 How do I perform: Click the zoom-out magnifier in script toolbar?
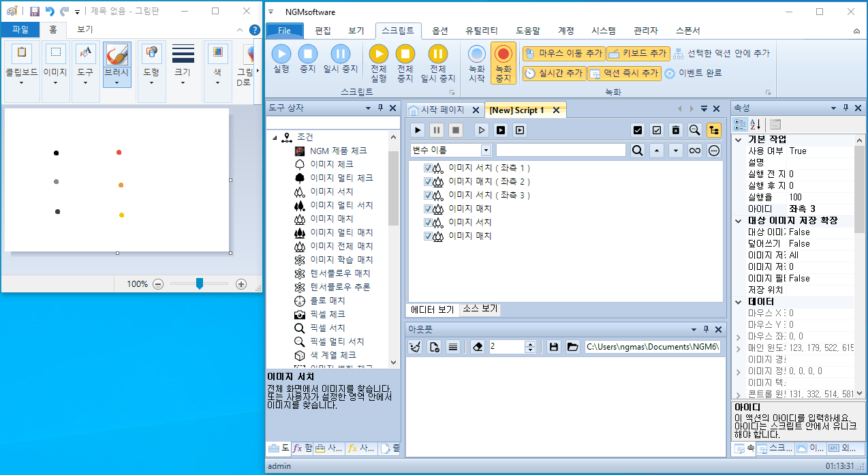click(694, 129)
